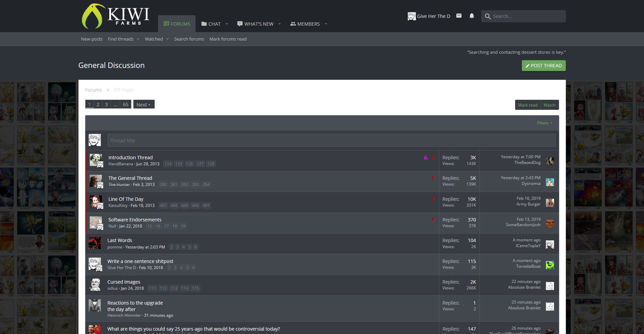The height and width of the screenshot is (334, 644).
Task: Switch to the Forums tab
Action: [177, 24]
